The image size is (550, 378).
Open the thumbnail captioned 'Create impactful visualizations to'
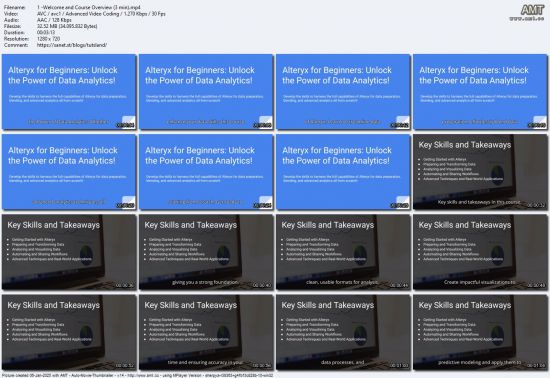[480, 252]
